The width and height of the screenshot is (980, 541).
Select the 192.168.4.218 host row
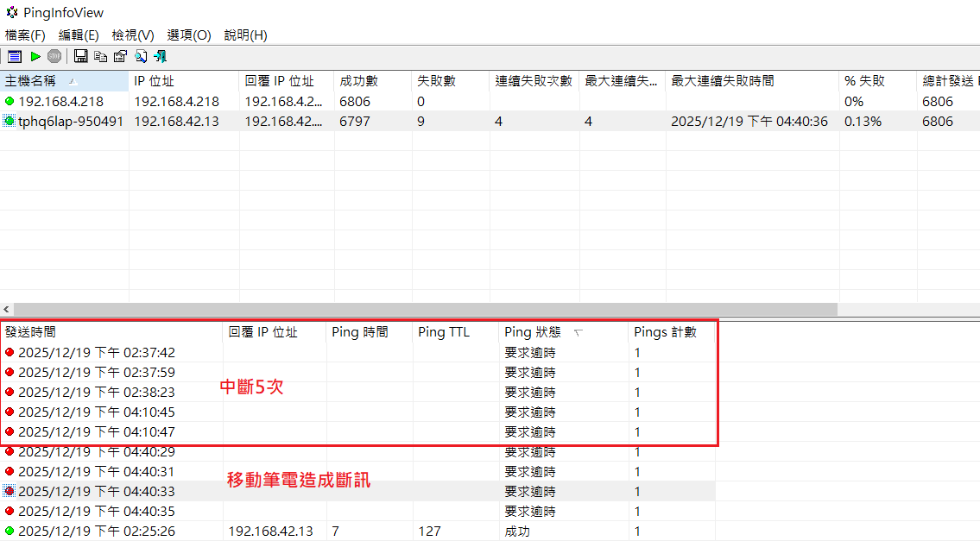tap(60, 102)
